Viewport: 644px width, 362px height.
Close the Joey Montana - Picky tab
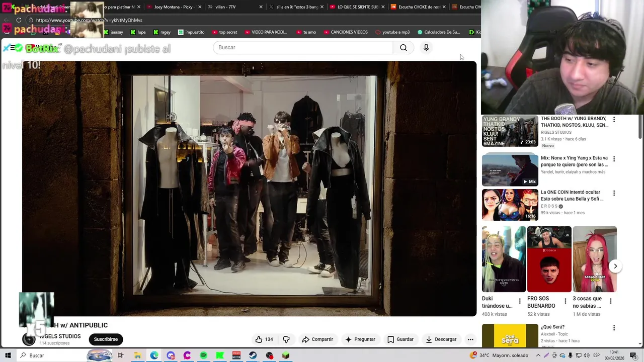point(200,7)
